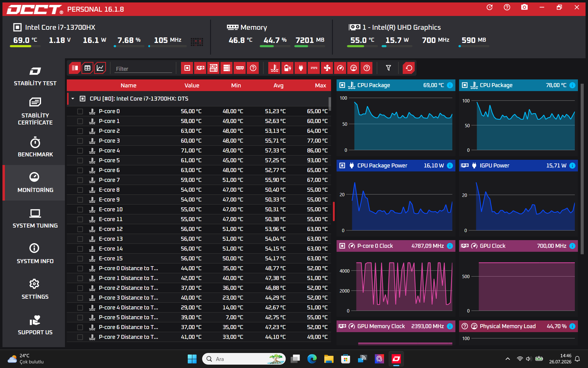Take a screenshot with the camera icon
The width and height of the screenshot is (588, 368).
(x=524, y=7)
